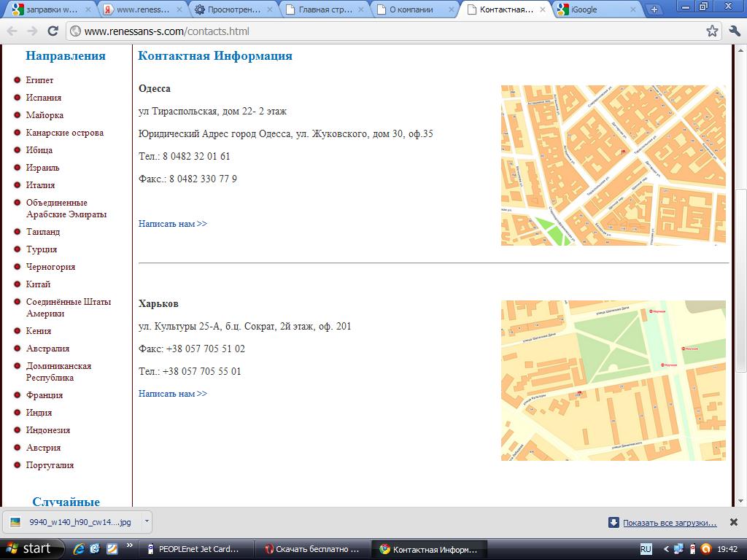Screen dimensions: 747x560
Task: Open the Windows start menu
Action: [x=31, y=548]
